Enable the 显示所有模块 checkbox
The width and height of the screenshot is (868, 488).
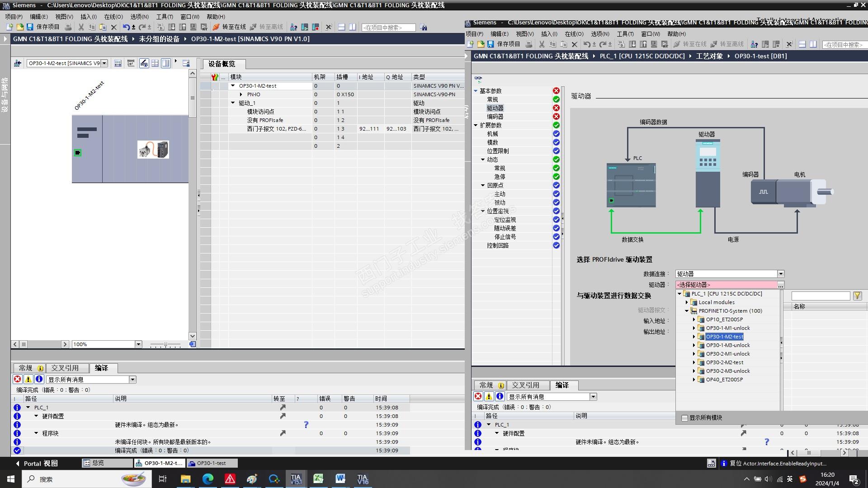[x=684, y=418]
